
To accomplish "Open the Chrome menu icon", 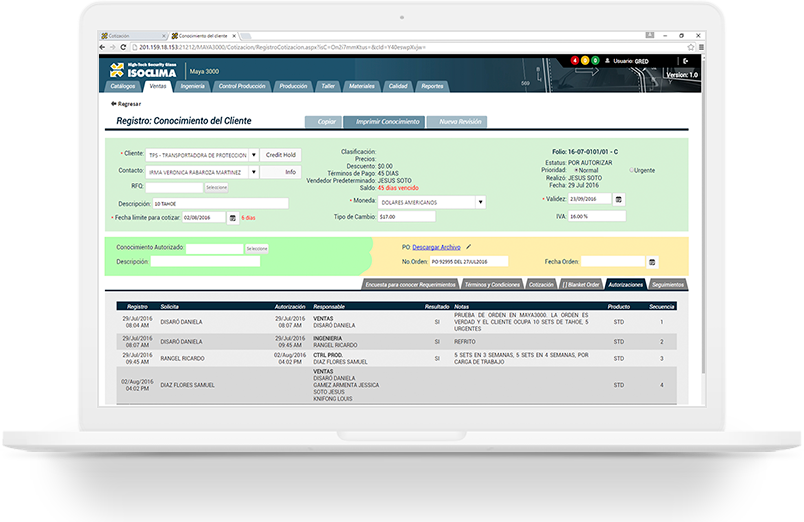I will point(701,47).
